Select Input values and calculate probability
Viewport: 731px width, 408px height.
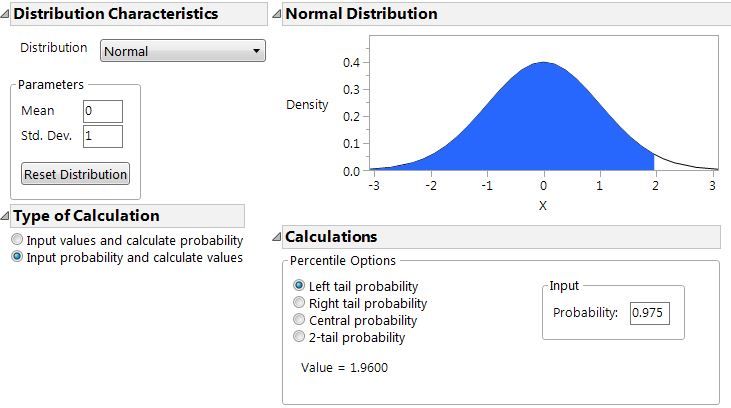pos(16,241)
